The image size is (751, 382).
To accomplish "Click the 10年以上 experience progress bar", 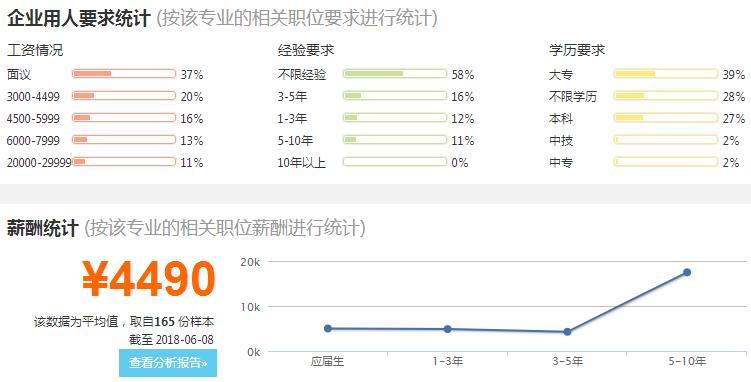I will coord(395,162).
